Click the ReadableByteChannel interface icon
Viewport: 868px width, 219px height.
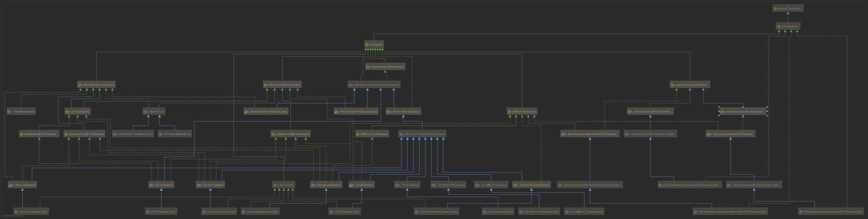pos(80,85)
